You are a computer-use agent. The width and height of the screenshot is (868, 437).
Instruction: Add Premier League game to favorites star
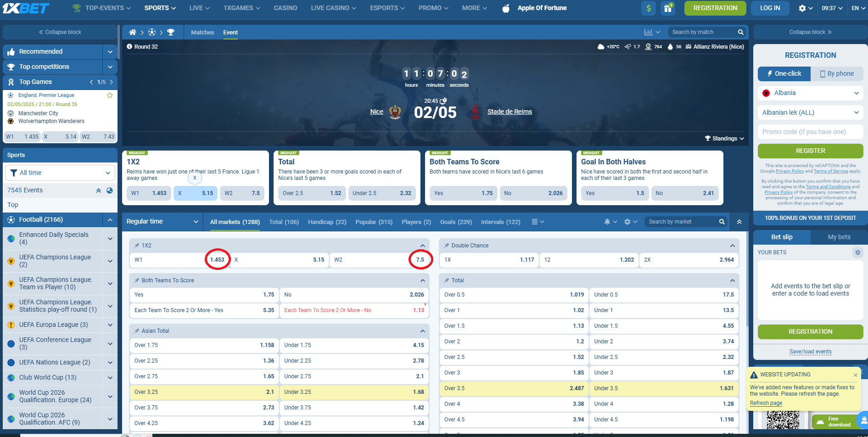pos(110,95)
